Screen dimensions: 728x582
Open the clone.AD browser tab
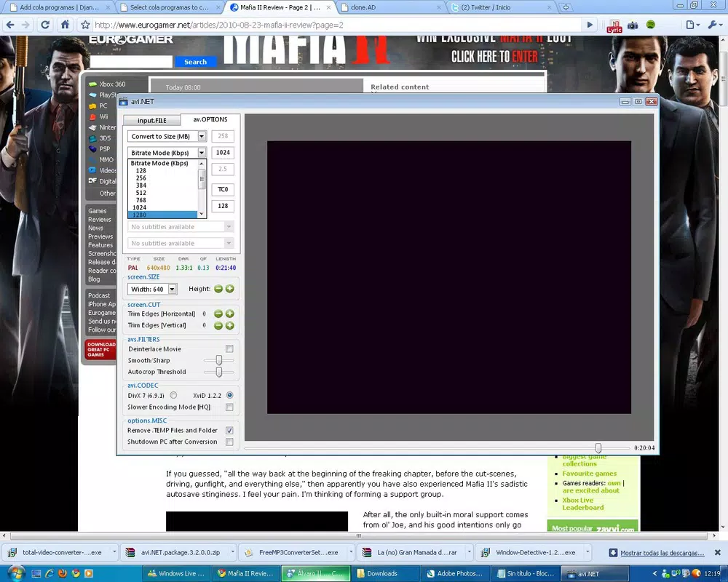[390, 7]
